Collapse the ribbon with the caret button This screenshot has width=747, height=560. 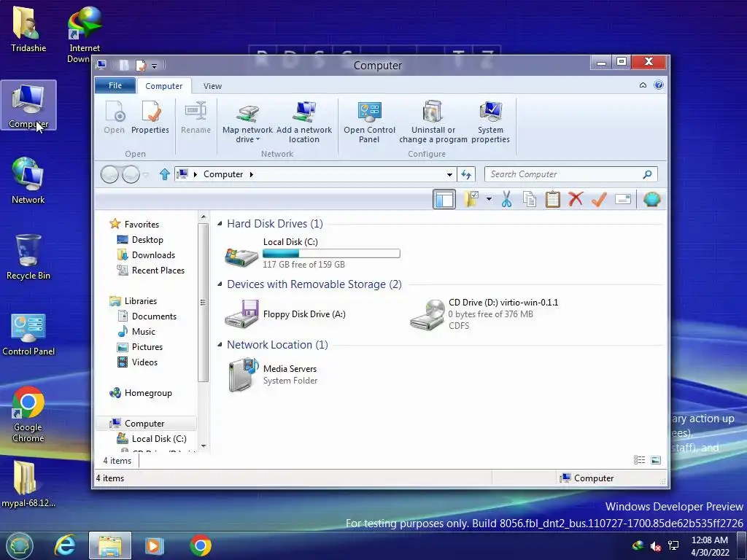point(643,85)
